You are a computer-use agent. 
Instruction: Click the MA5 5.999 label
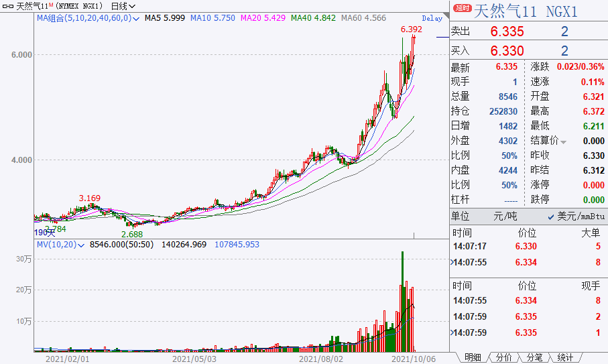tap(165, 18)
